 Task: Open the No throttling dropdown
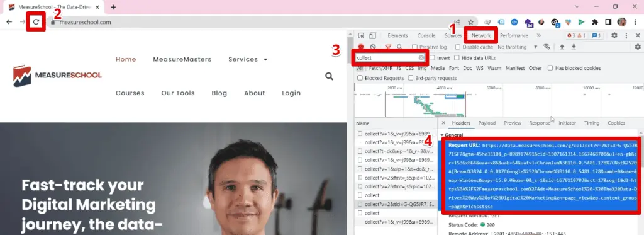pyautogui.click(x=518, y=47)
